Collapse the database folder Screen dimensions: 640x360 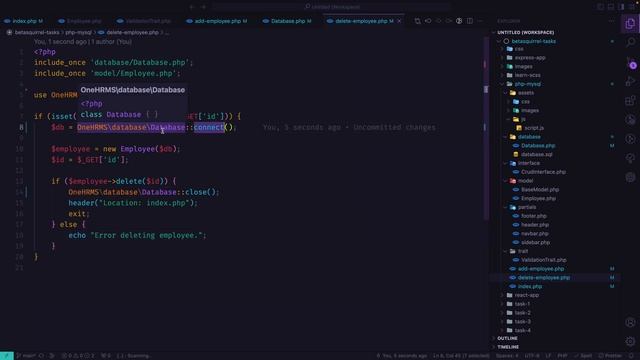529,137
